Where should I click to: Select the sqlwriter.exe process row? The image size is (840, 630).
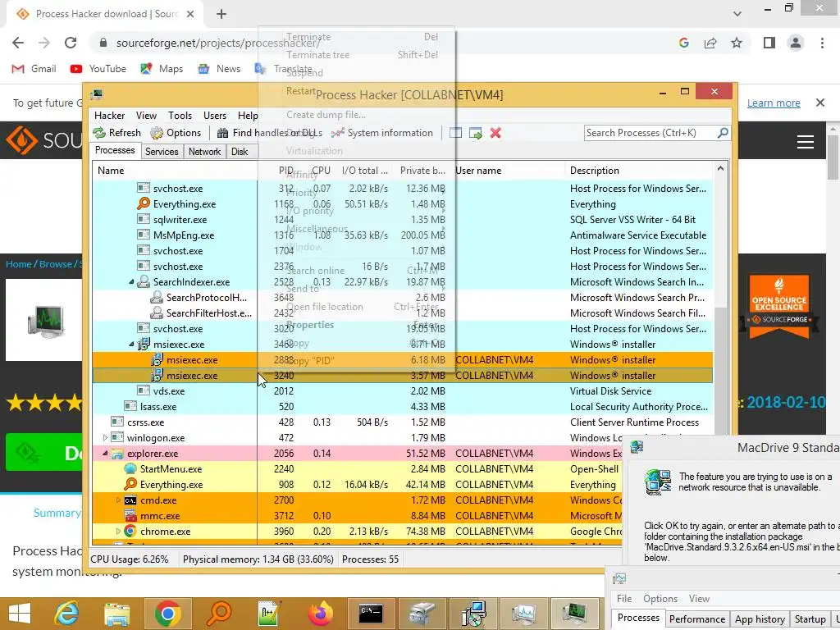[x=402, y=220]
